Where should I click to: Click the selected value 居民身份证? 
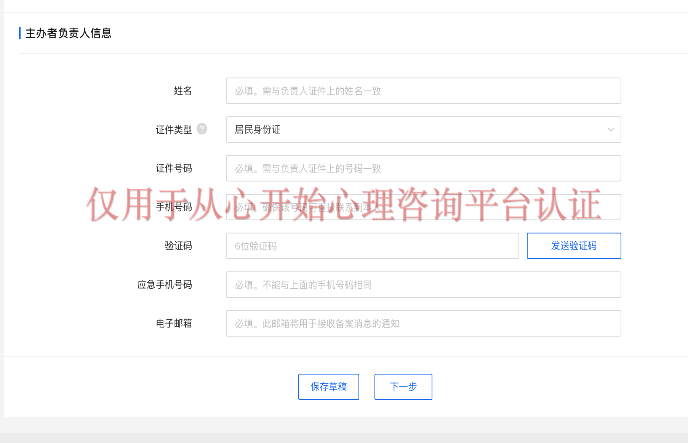258,130
